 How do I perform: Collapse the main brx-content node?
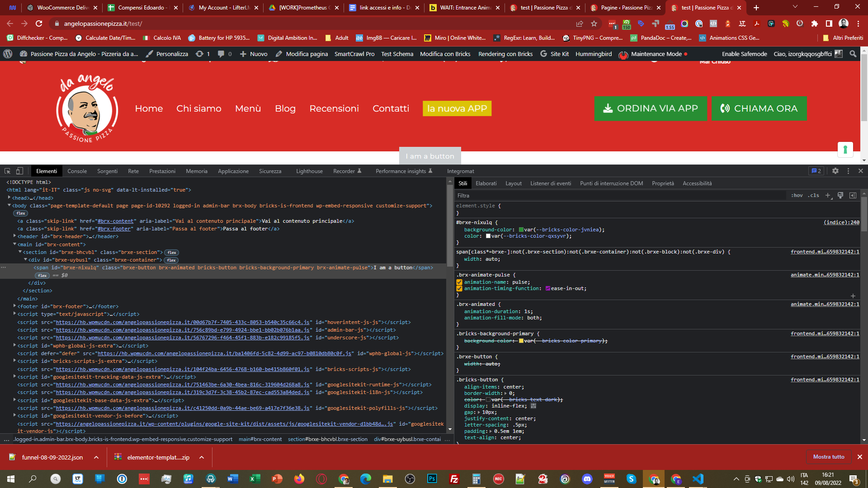15,244
